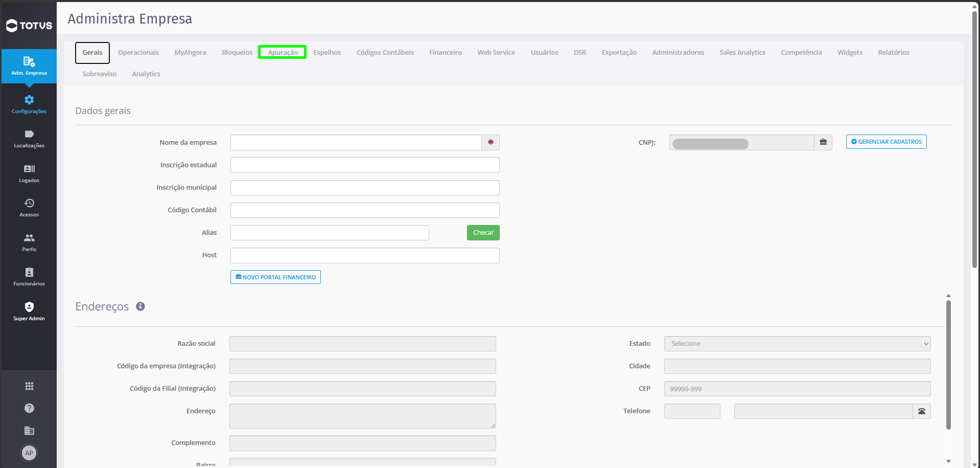
Task: Click the Razão social field
Action: pos(363,344)
